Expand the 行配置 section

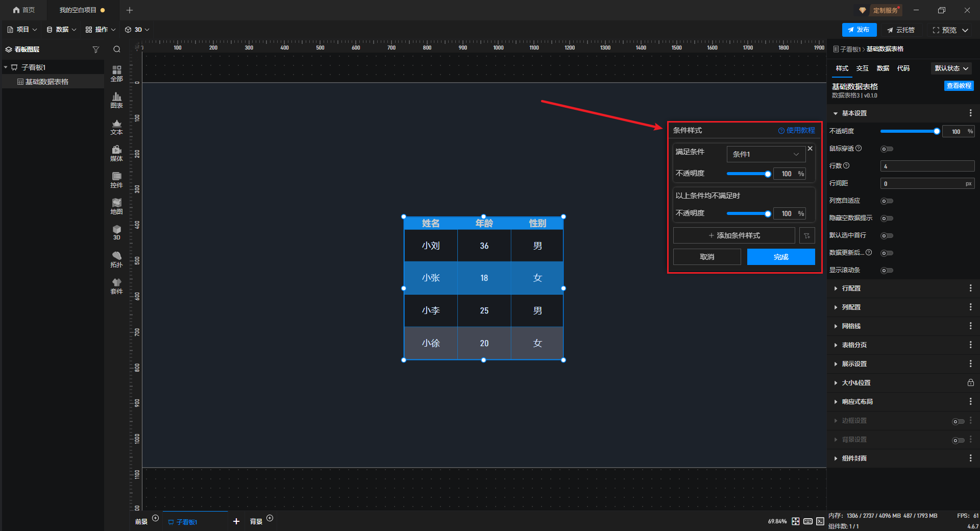pyautogui.click(x=851, y=288)
